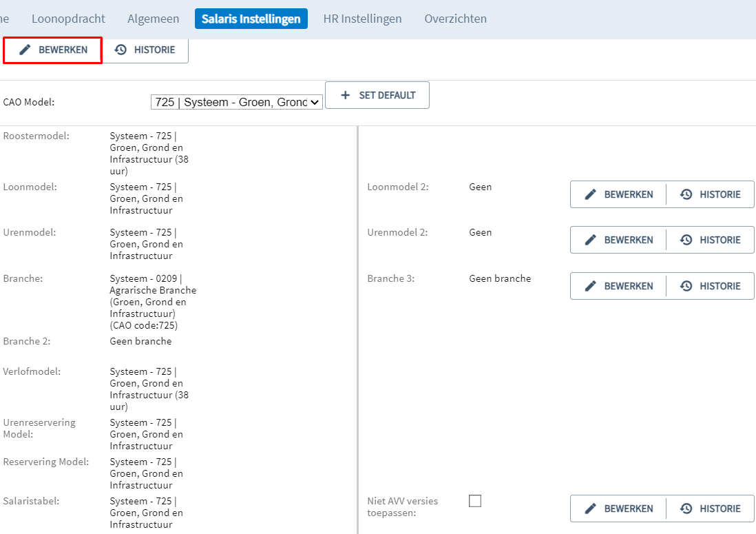Click pencil icon for Branche 3 row

[x=590, y=286]
